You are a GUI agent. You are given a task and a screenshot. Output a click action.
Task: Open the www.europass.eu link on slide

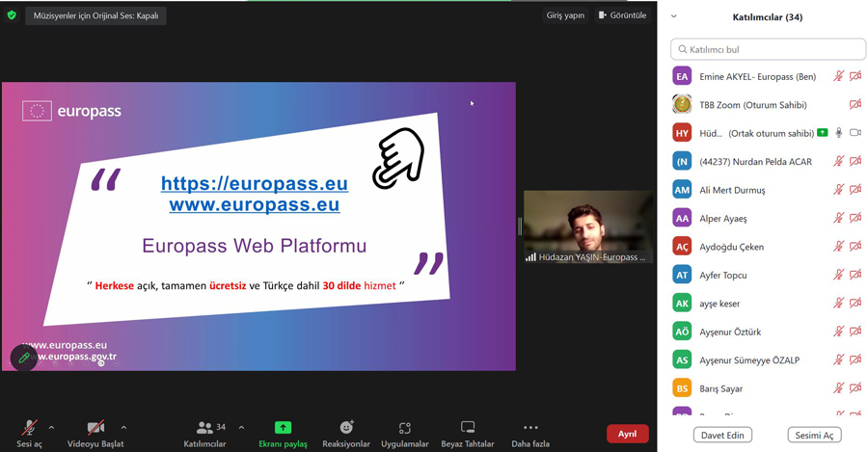click(x=255, y=204)
